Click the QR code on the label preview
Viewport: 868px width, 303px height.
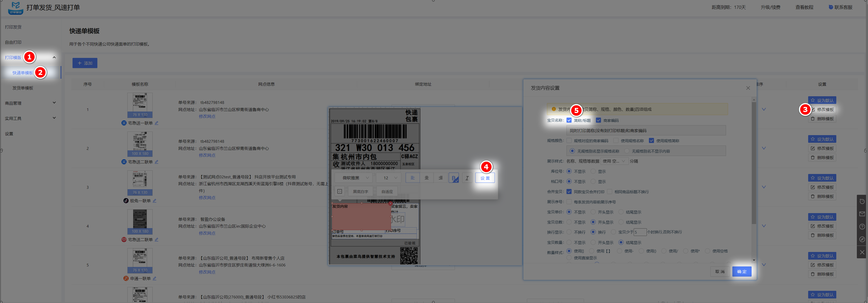[x=409, y=256]
